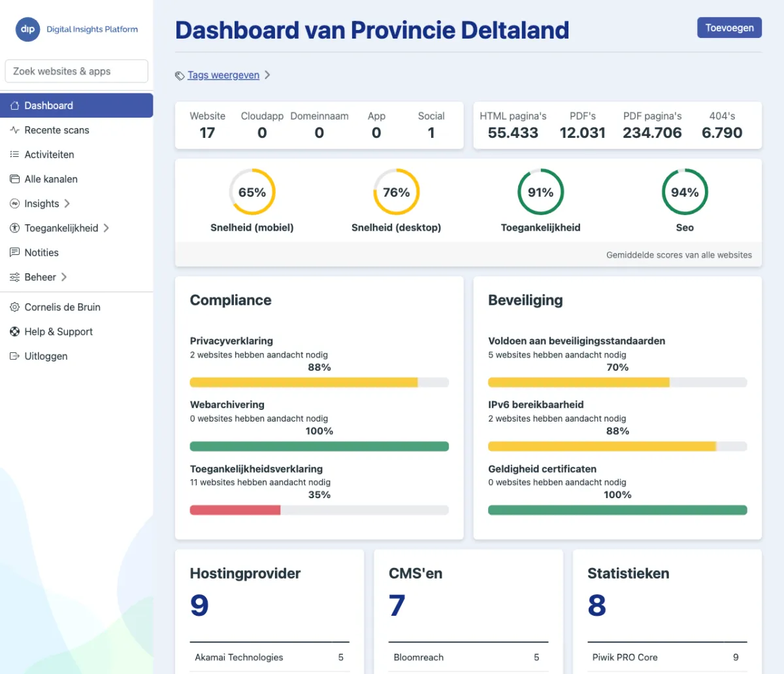Click the Uitloggen exit icon
Viewport: 784px width, 674px height.
[14, 356]
